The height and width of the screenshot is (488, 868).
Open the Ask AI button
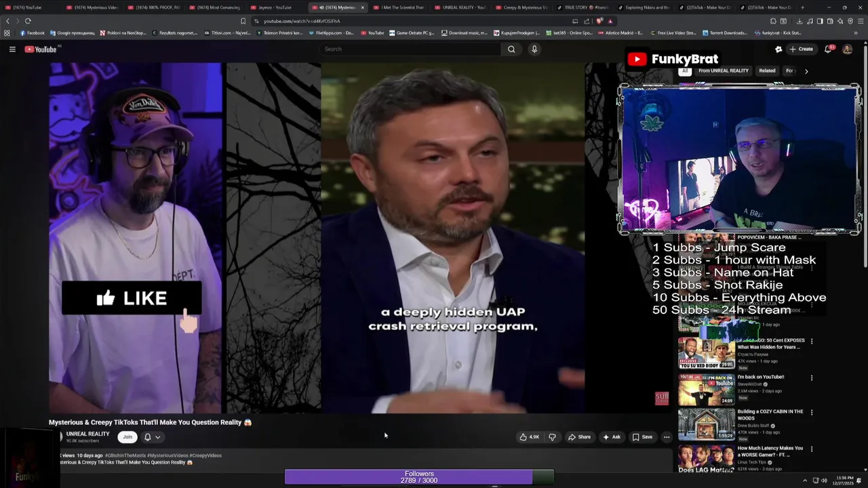point(612,437)
